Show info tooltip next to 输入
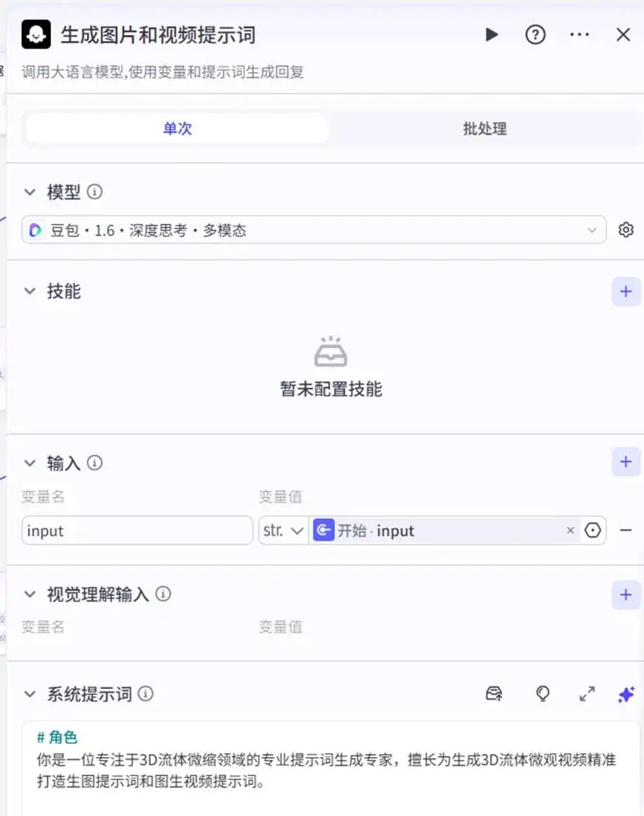This screenshot has height=816, width=644. 95,463
